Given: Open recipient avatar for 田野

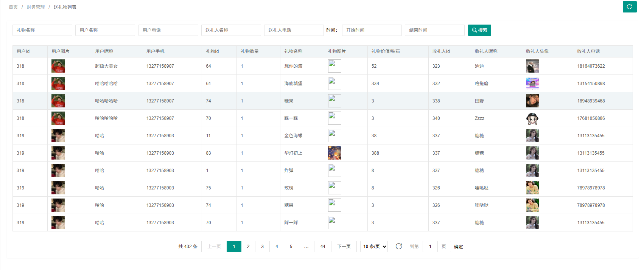Looking at the screenshot, I should click(532, 101).
